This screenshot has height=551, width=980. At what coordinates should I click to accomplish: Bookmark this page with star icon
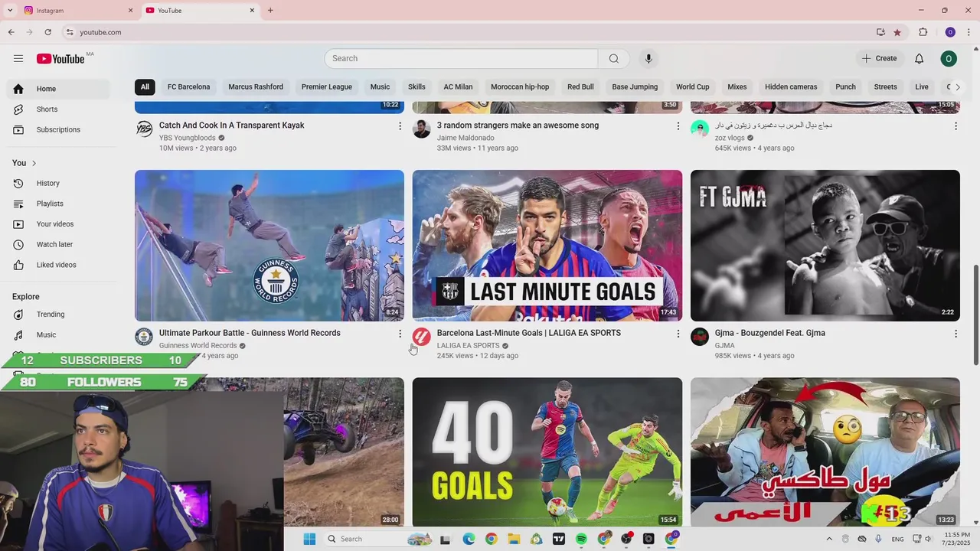tap(897, 32)
